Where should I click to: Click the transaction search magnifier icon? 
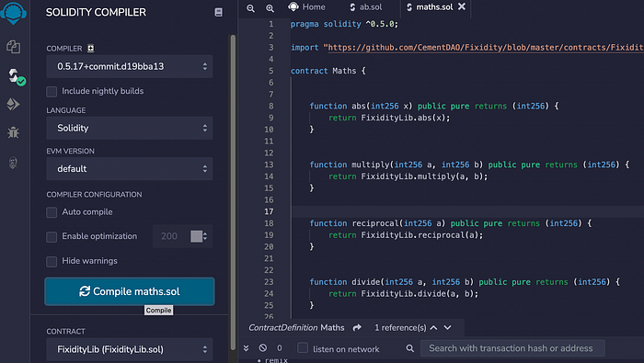(410, 348)
